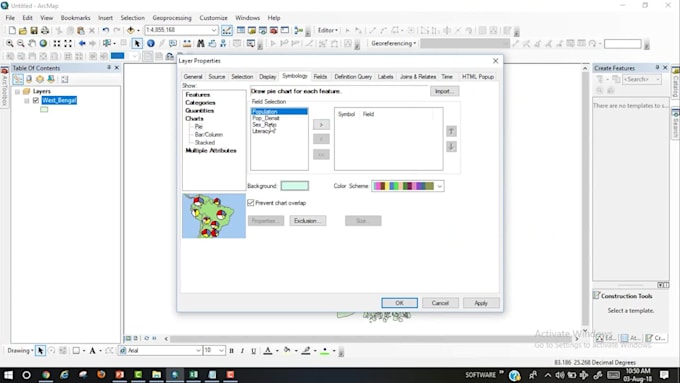Switch to the Joins & Relates tab
Screen dimensions: 680x383
coord(418,77)
